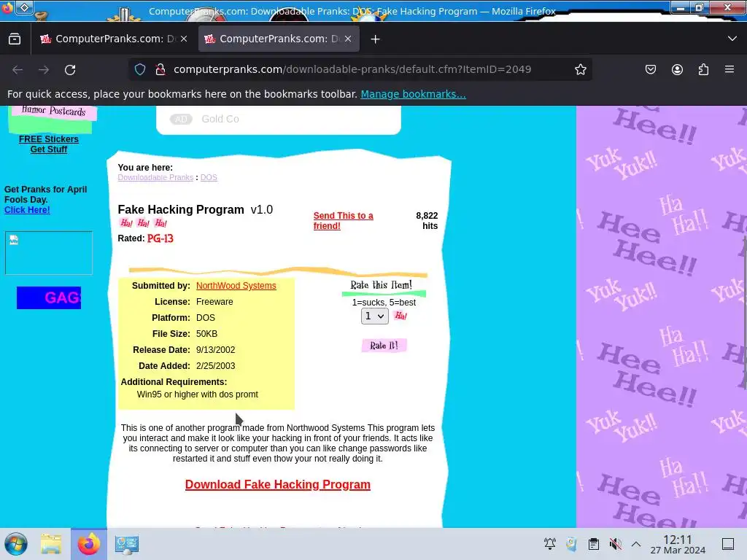The image size is (747, 560).
Task: Open the rating dropdown showing 1
Action: click(x=374, y=316)
